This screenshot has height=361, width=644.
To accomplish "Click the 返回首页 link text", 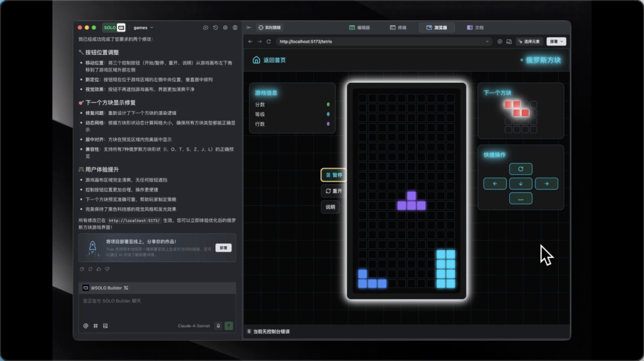I will [274, 60].
